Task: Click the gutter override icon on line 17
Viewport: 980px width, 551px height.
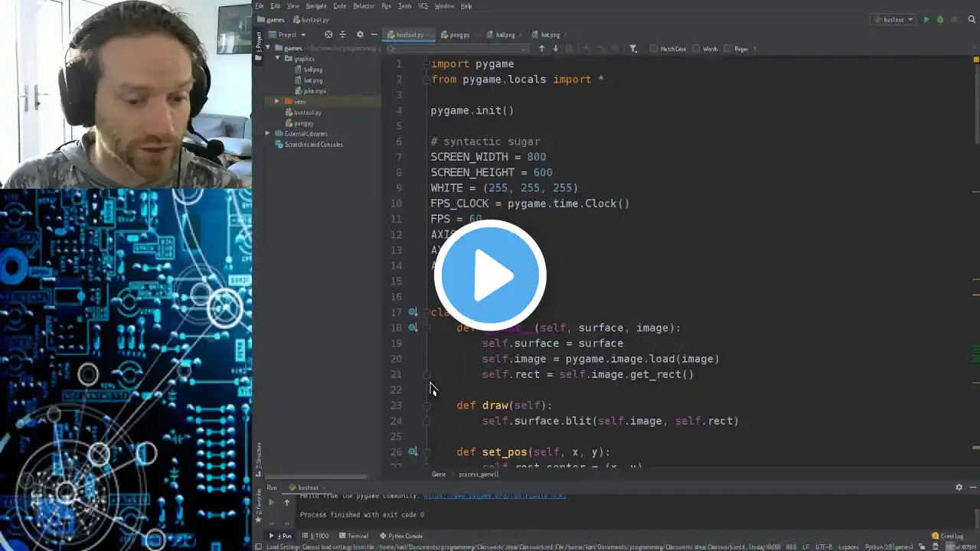Action: (x=413, y=312)
